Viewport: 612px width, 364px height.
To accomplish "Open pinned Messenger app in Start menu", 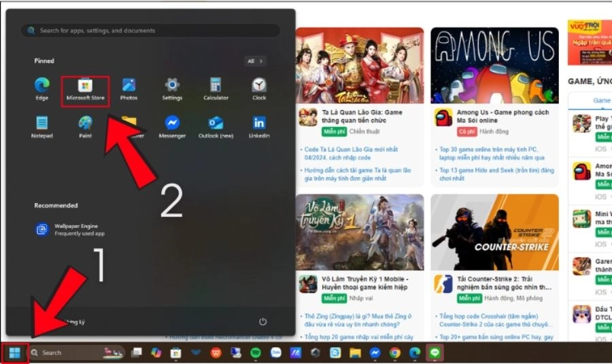I will click(172, 128).
